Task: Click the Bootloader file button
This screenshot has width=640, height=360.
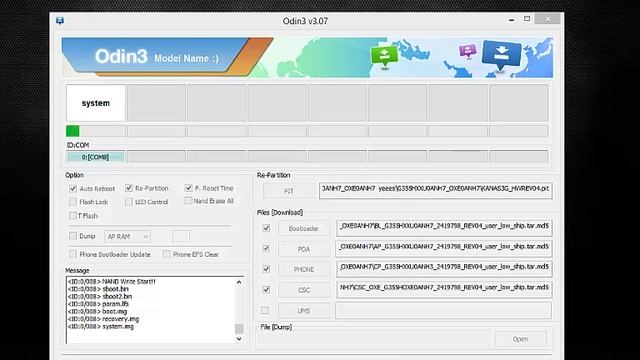Action: point(304,229)
